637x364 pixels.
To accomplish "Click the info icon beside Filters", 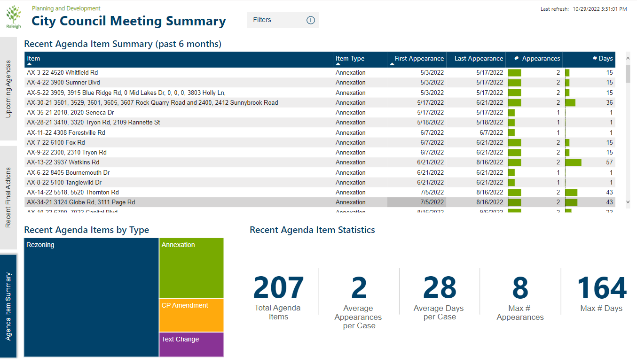I will (311, 20).
